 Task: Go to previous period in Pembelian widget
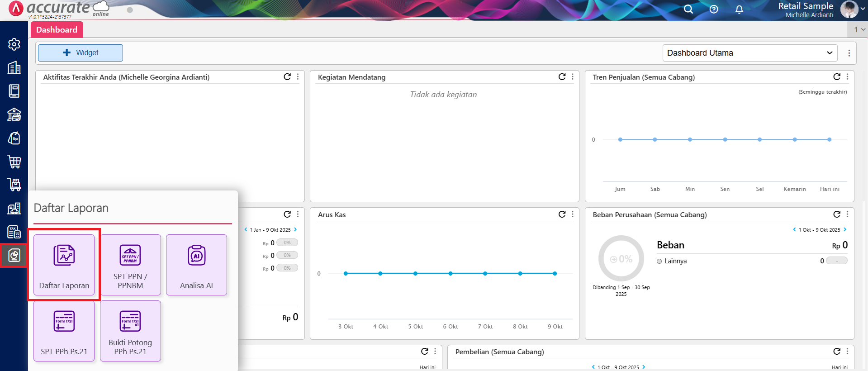click(593, 367)
